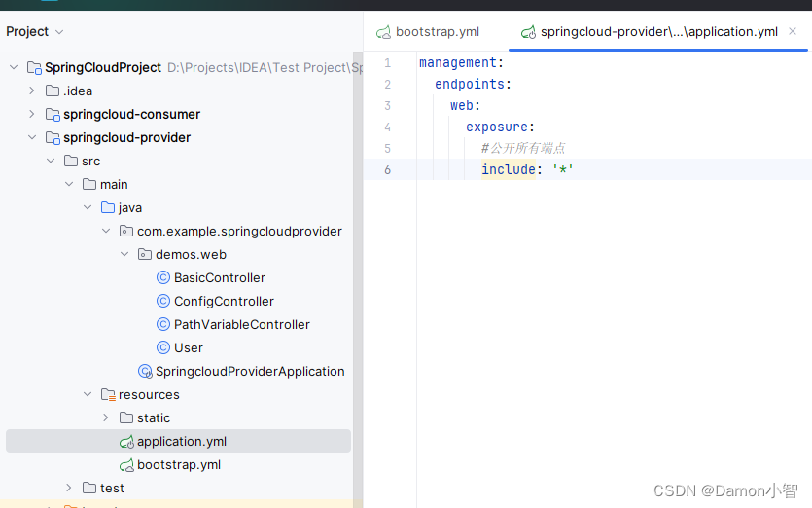Viewport: 812px width, 508px height.
Task: Collapse the springcloud-provider module
Action: pyautogui.click(x=32, y=137)
